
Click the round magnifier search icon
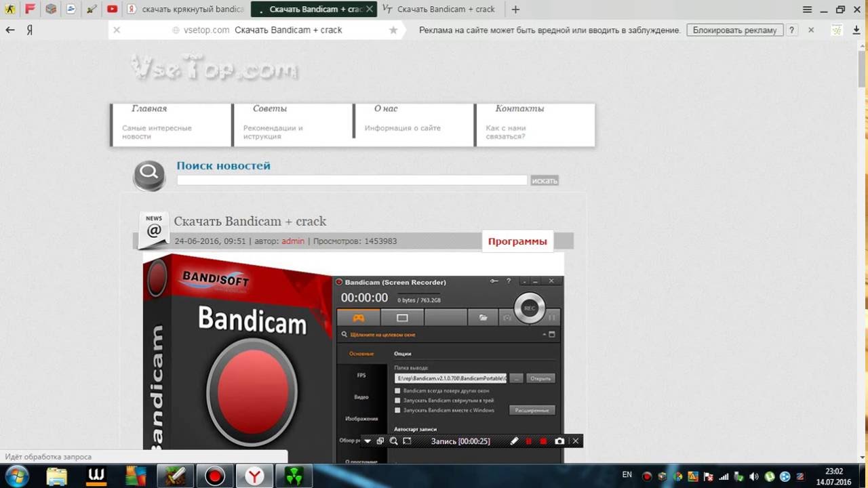[149, 176]
